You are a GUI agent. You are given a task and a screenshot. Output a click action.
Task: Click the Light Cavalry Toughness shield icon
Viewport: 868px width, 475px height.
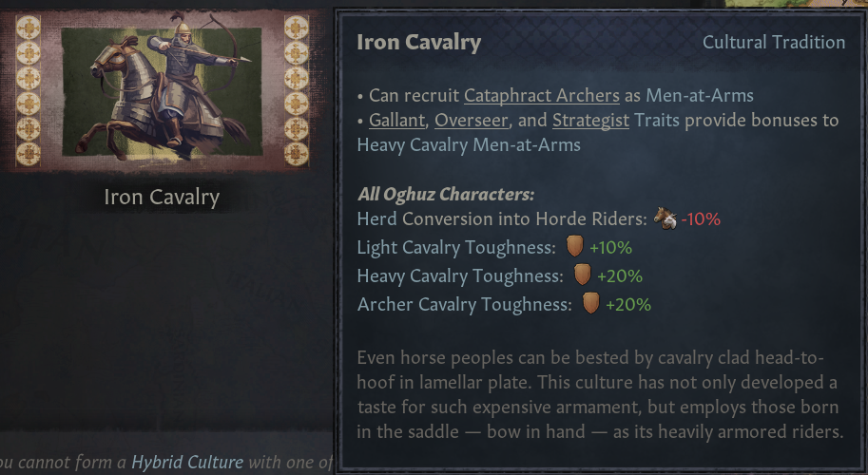574,247
